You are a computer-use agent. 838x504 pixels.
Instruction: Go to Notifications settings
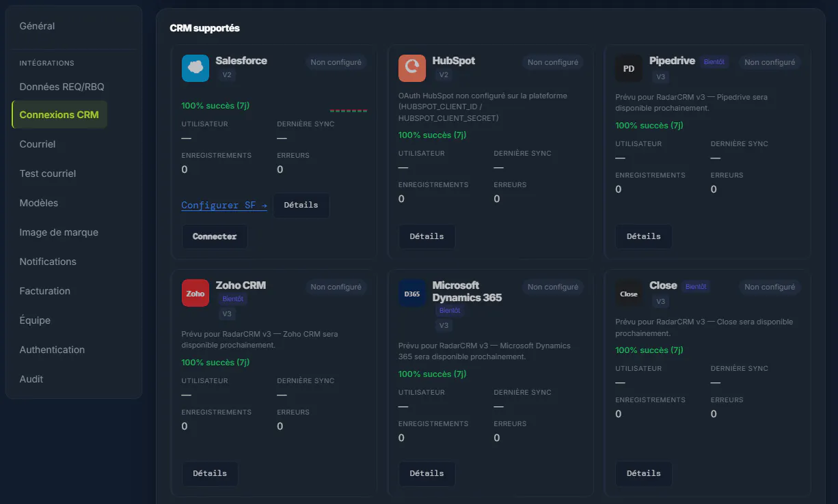click(x=48, y=262)
